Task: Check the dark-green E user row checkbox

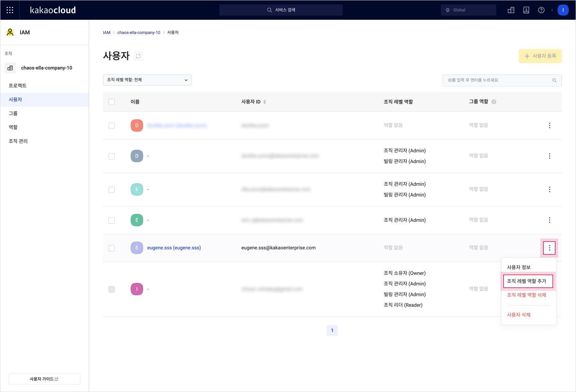Action: pos(112,220)
